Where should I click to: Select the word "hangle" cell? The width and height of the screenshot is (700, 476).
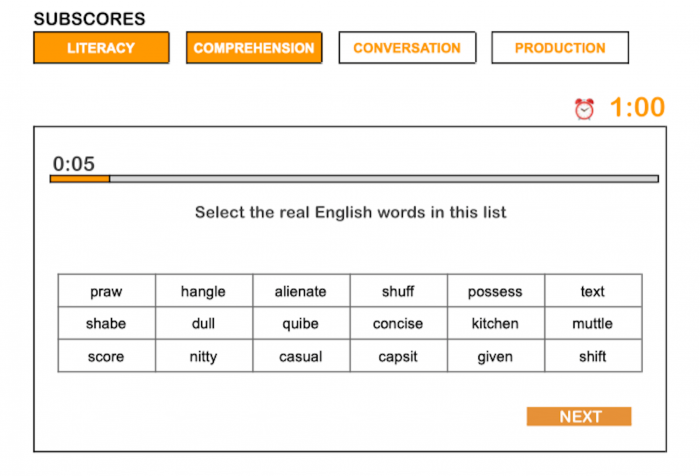tap(203, 292)
